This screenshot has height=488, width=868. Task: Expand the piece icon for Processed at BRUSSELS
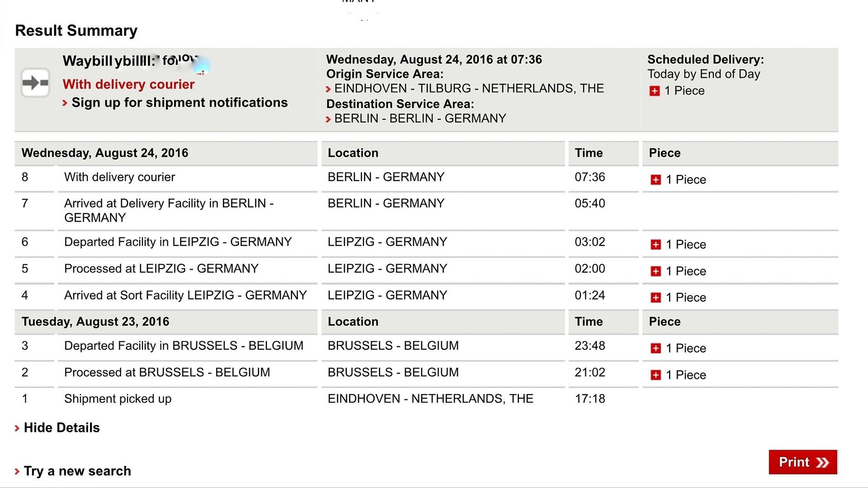coord(656,375)
